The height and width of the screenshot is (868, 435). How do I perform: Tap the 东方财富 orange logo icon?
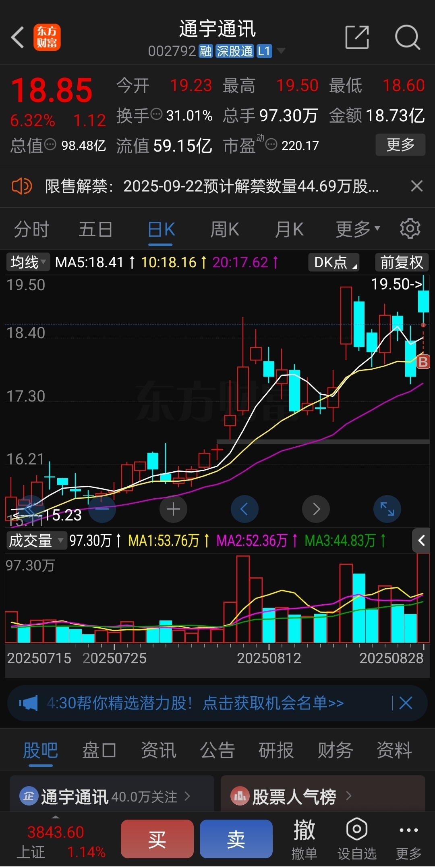[47, 37]
